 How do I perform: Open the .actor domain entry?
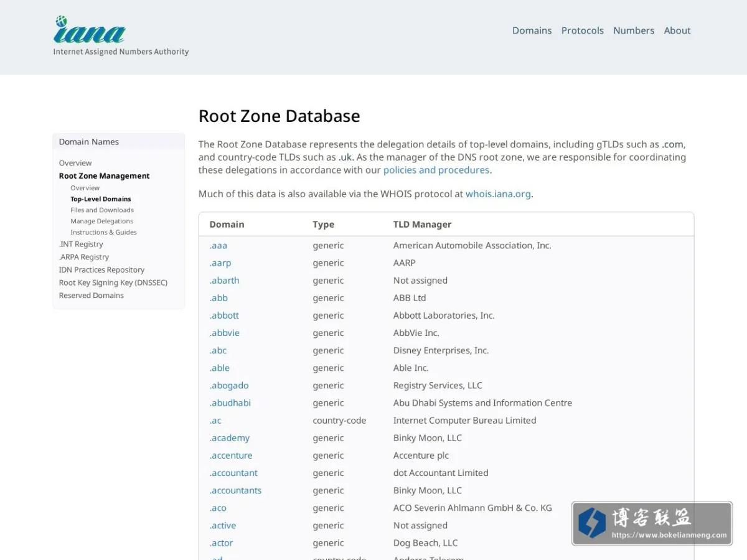click(221, 543)
